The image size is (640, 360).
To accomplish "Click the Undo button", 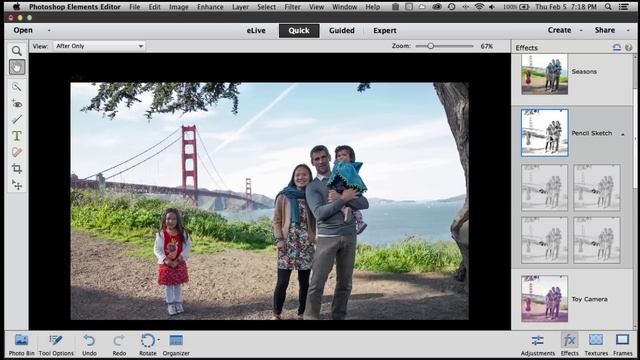I will click(x=89, y=345).
